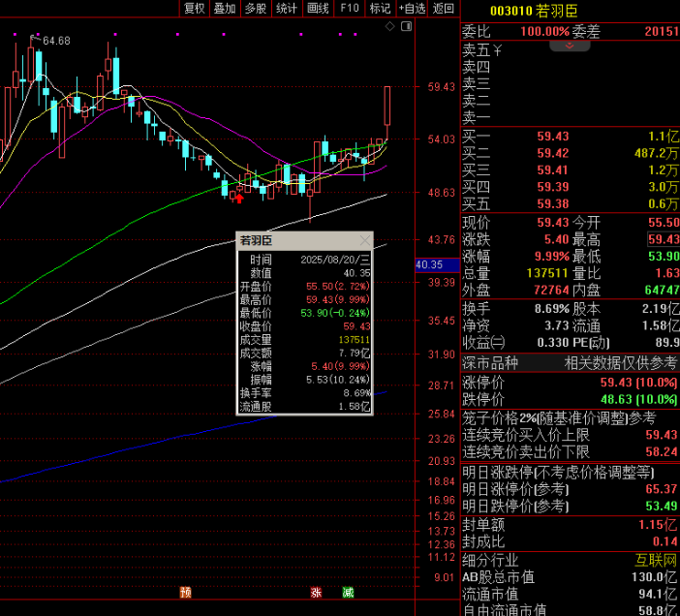
Task: Click the 互联网 industry link
Action: (x=656, y=560)
